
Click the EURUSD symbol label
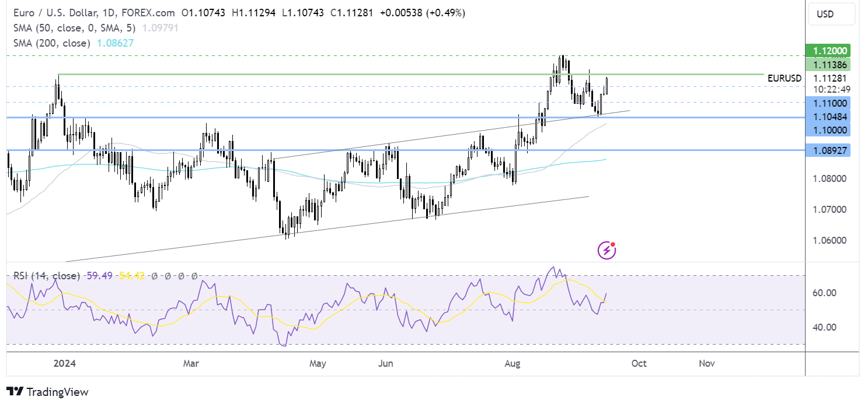tap(784, 78)
